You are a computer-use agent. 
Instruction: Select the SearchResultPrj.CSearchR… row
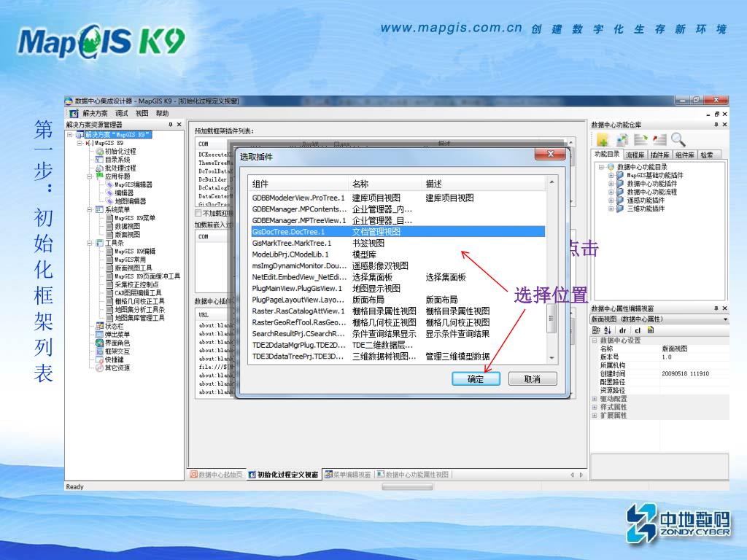pos(398,334)
